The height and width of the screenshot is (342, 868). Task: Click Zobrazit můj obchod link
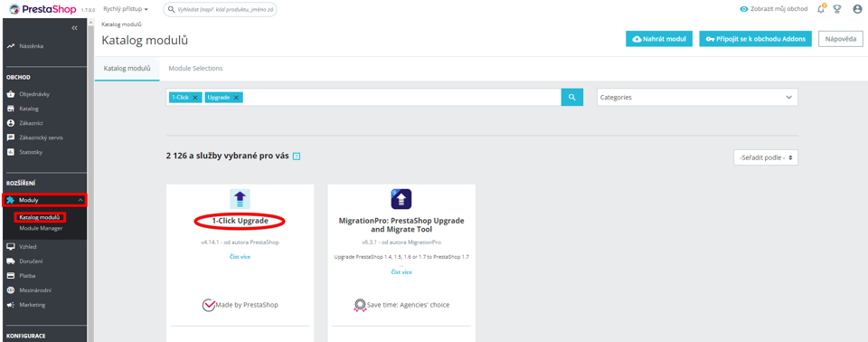[x=773, y=9]
